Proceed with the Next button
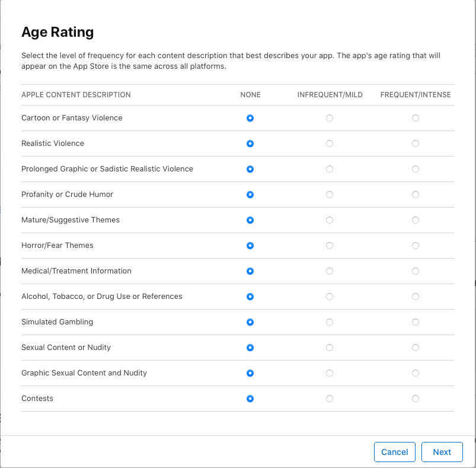This screenshot has height=468, width=476. point(442,451)
